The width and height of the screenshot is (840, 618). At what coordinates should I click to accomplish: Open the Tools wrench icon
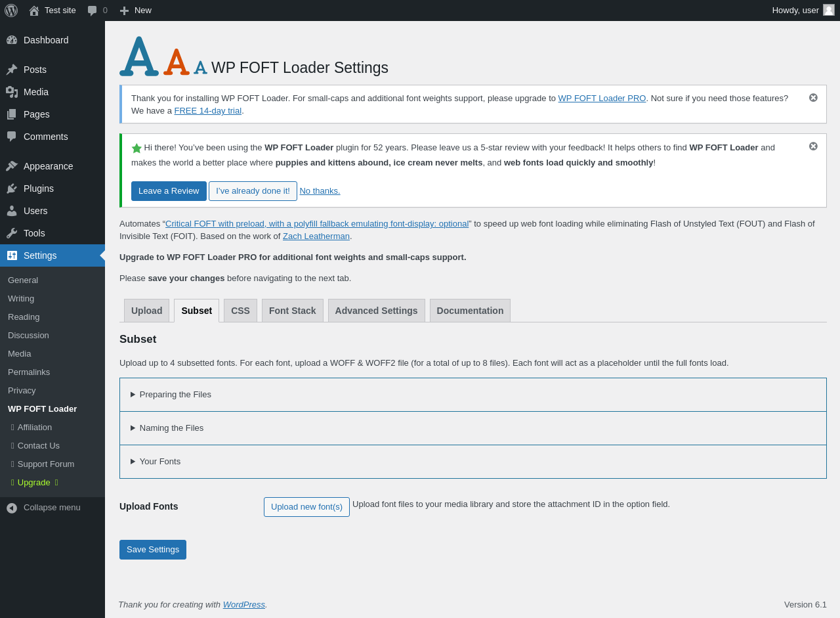tap(12, 233)
